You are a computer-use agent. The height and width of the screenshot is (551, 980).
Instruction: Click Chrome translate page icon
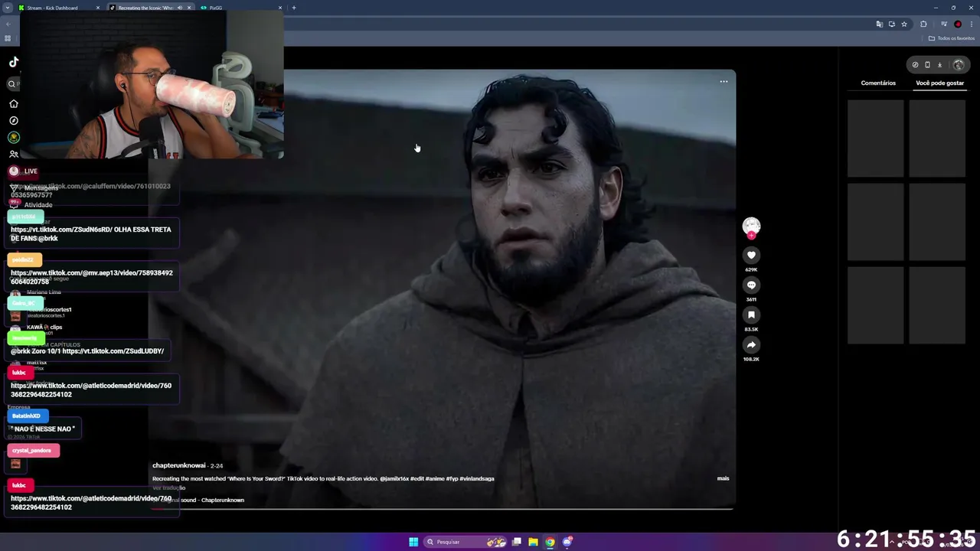tap(879, 24)
